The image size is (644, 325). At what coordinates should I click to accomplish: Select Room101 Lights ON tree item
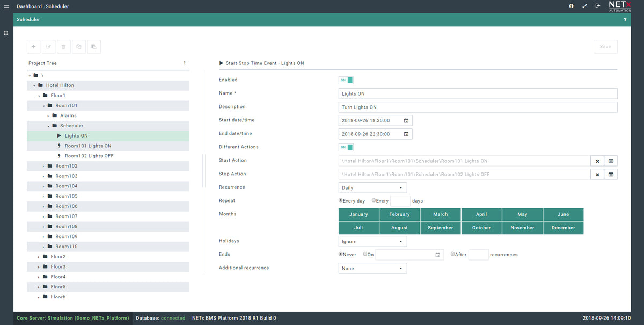88,146
